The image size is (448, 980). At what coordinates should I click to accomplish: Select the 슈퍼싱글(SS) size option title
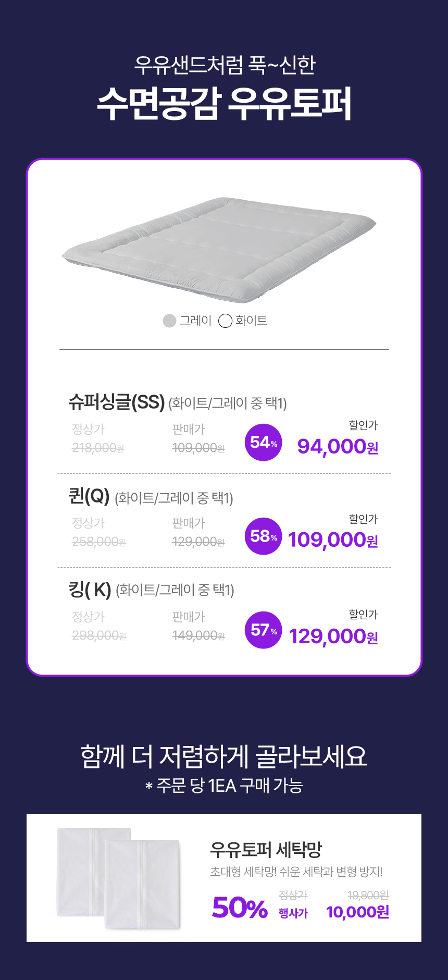[x=117, y=402]
